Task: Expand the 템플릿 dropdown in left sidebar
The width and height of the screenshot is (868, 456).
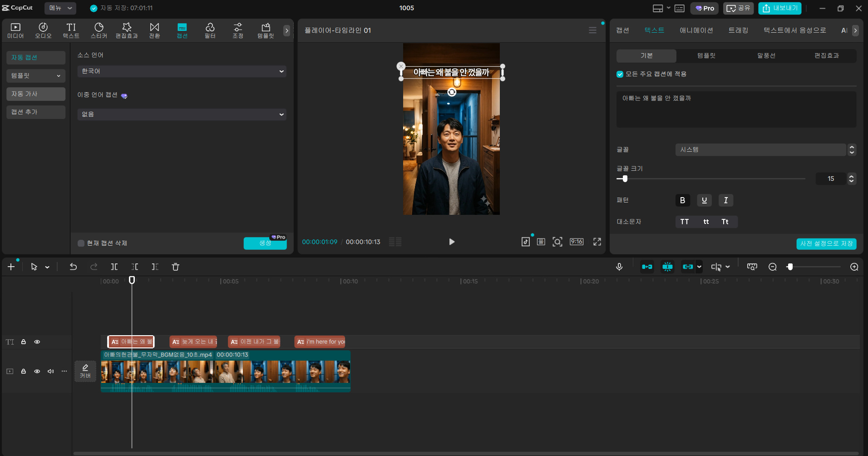Action: pyautogui.click(x=36, y=76)
